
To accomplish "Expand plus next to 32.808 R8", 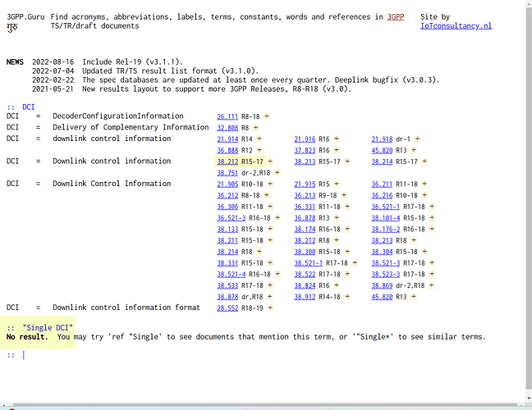I will 256,128.
